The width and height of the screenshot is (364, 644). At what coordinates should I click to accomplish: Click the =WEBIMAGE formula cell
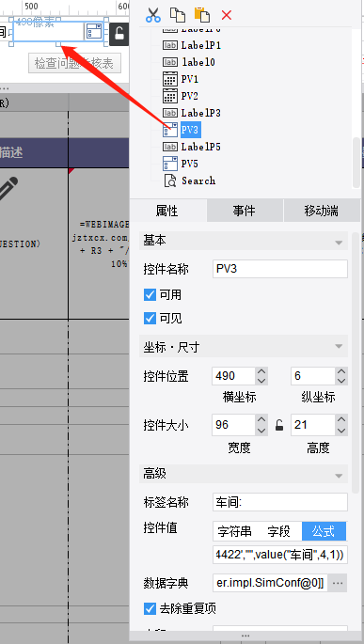pyautogui.click(x=99, y=243)
